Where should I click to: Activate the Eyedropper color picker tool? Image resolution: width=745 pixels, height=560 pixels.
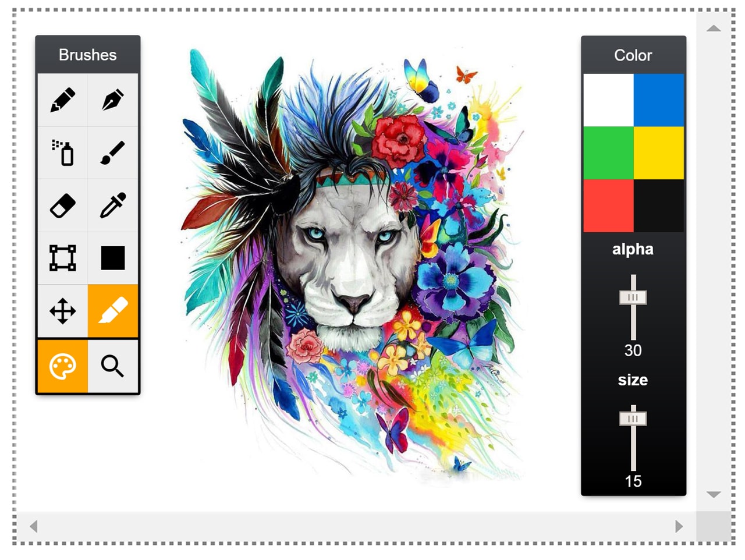coord(113,205)
